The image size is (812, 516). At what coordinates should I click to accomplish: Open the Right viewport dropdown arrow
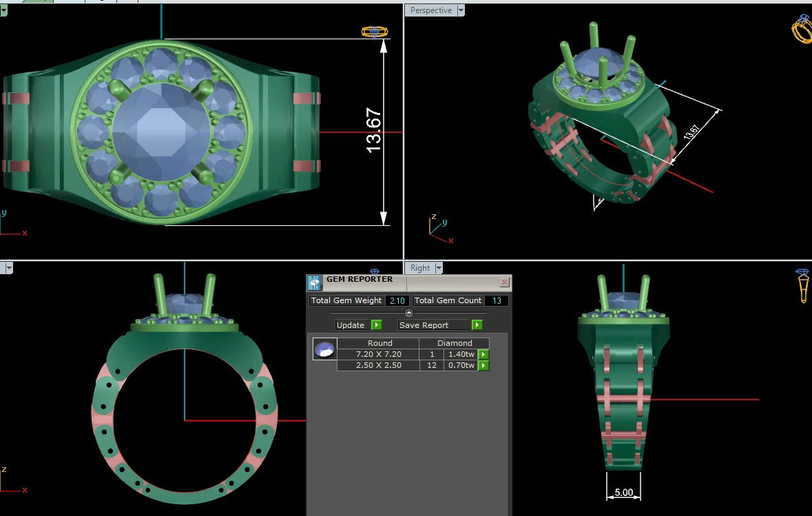pyautogui.click(x=439, y=268)
